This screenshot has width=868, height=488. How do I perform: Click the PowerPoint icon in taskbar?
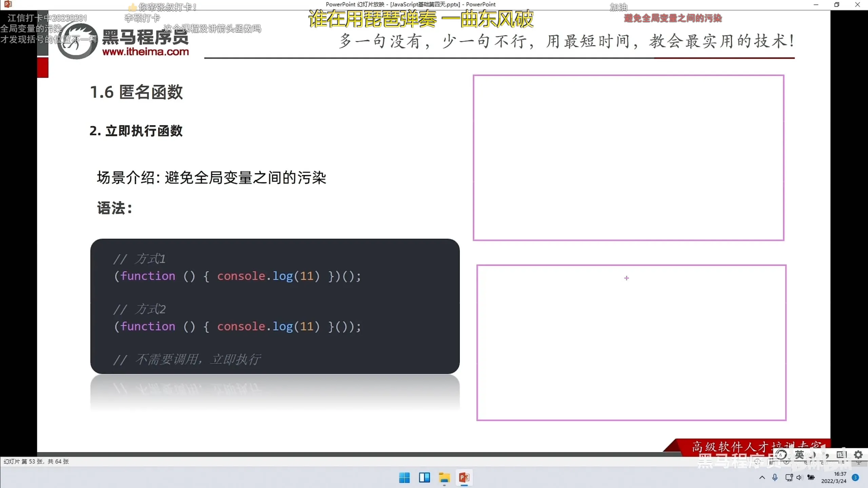pos(464,477)
